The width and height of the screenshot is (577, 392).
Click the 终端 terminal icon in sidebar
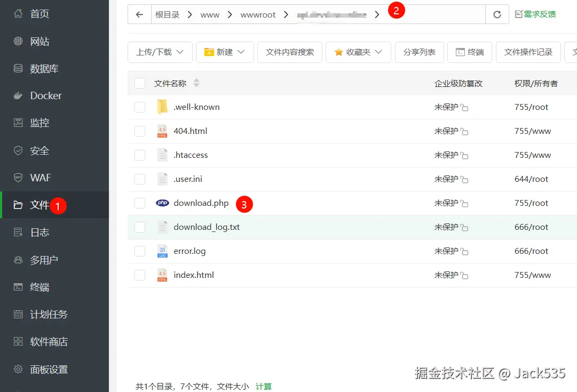point(18,287)
